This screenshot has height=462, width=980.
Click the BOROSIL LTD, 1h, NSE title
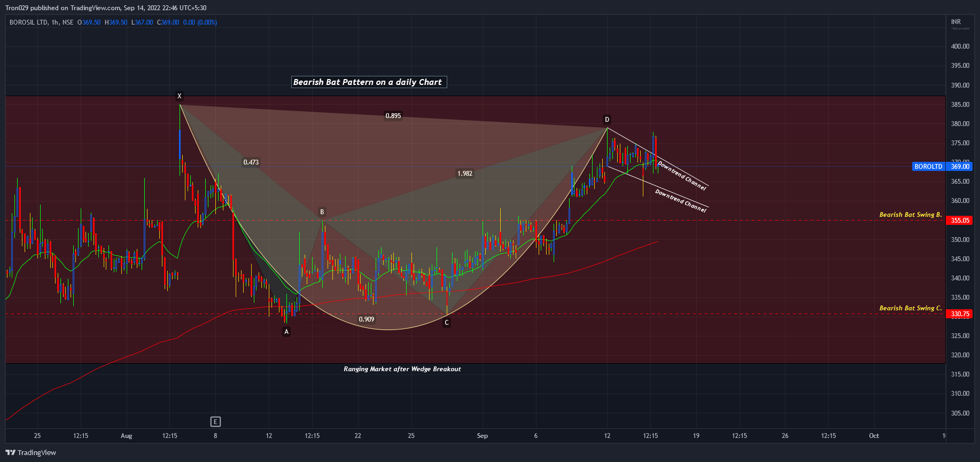(41, 22)
